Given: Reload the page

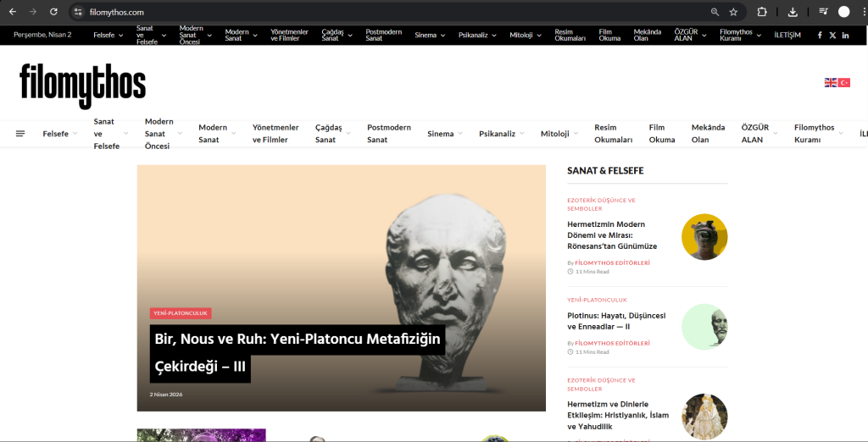Looking at the screenshot, I should (53, 12).
